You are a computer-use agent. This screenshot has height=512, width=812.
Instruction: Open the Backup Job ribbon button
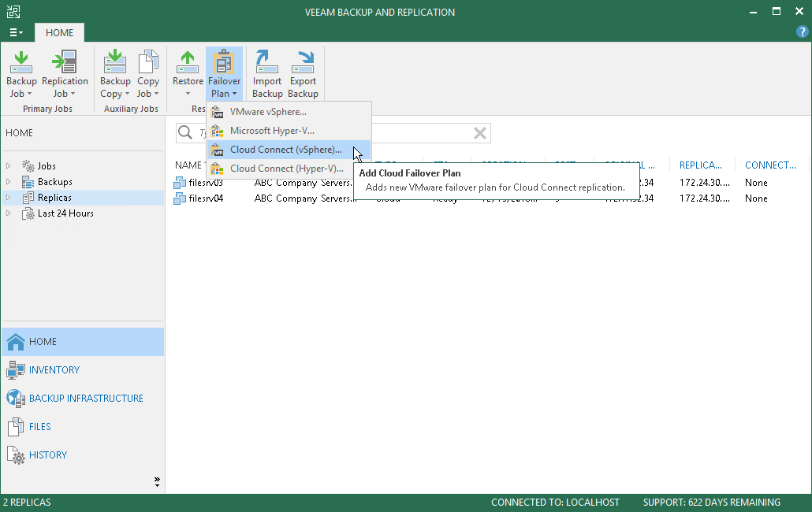click(21, 73)
